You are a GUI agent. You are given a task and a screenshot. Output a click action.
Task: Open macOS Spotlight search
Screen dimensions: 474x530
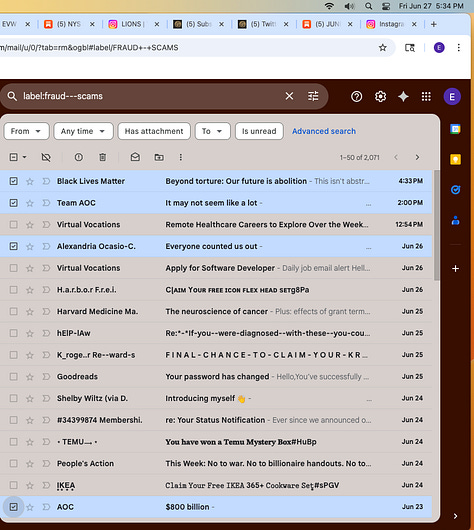pos(369,6)
